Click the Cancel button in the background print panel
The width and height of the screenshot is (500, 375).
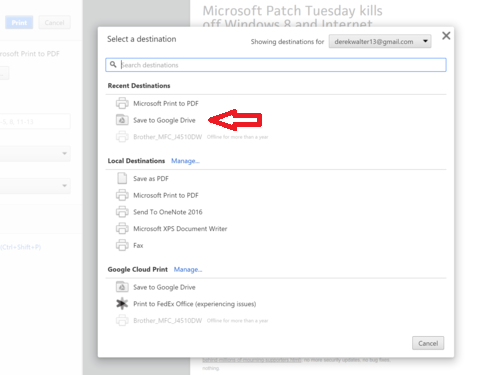point(54,22)
